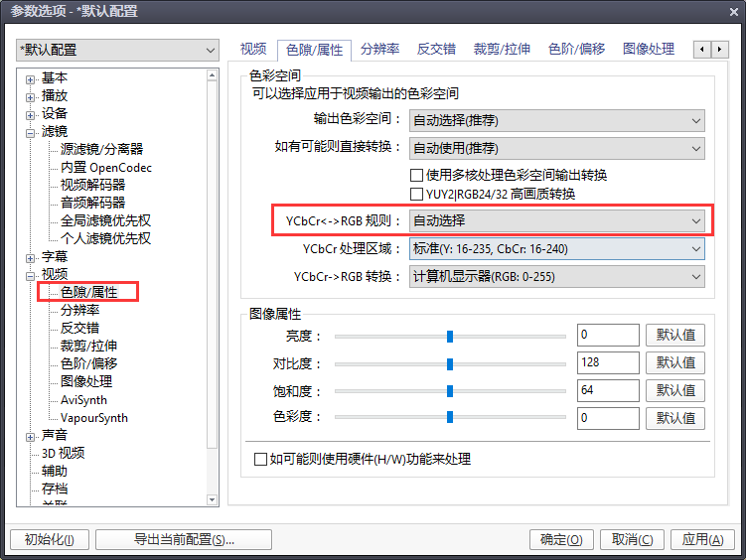Click the 取消(C) button
Image resolution: width=746 pixels, height=560 pixels.
click(x=633, y=539)
